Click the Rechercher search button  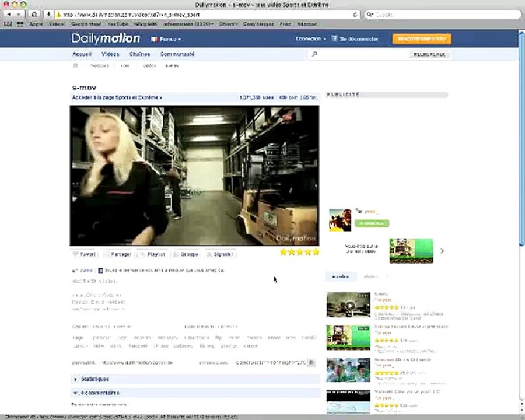pyautogui.click(x=429, y=54)
